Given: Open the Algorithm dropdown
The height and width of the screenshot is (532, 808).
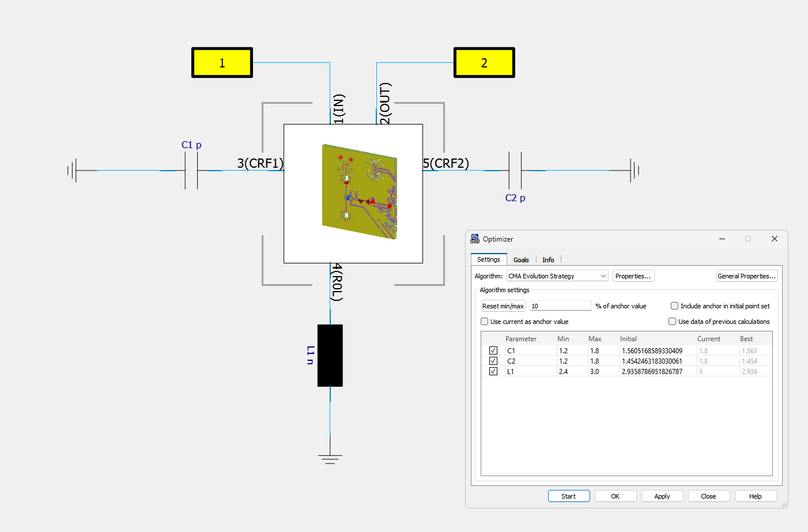Looking at the screenshot, I should click(x=557, y=276).
